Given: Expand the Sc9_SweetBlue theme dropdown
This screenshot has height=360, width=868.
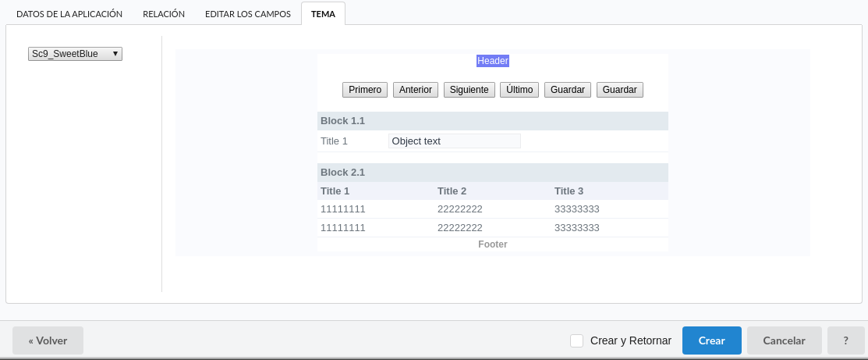Looking at the screenshot, I should [75, 54].
